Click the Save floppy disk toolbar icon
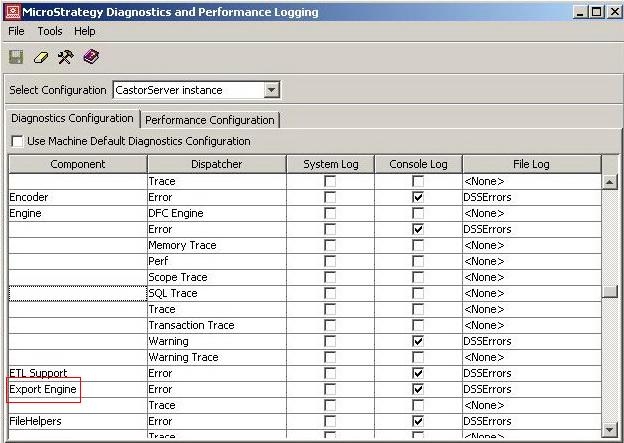 coord(16,57)
